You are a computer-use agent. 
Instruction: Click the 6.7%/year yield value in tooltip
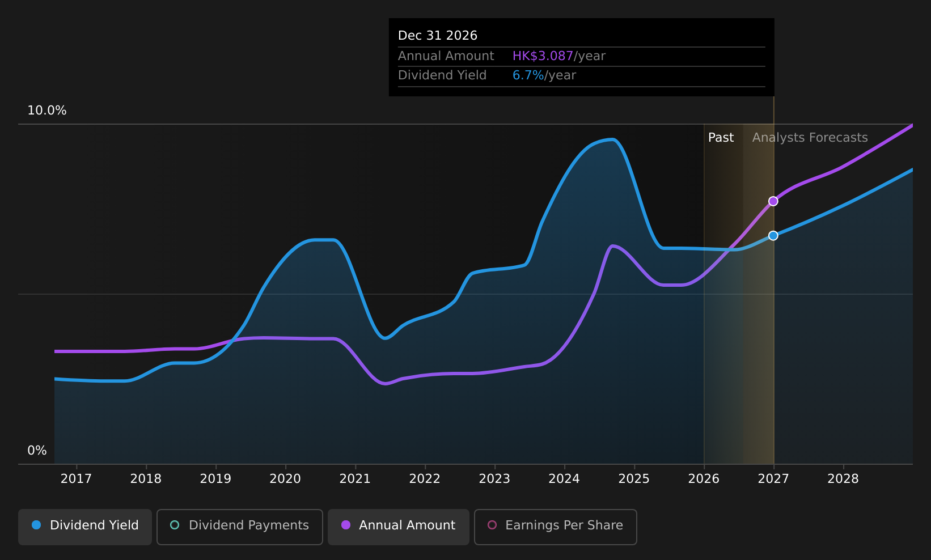(544, 75)
